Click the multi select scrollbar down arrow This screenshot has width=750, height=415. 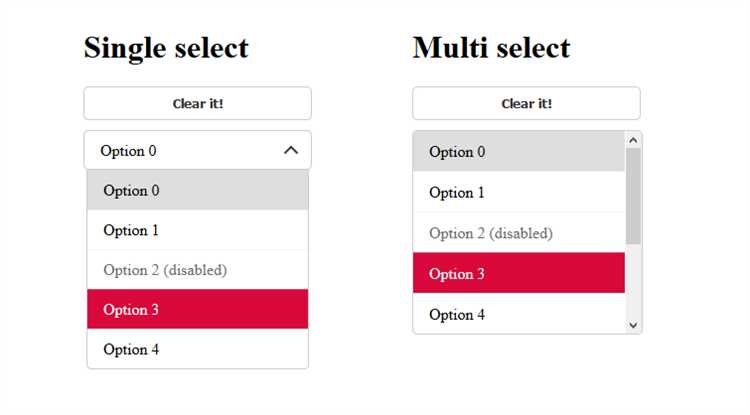[633, 325]
